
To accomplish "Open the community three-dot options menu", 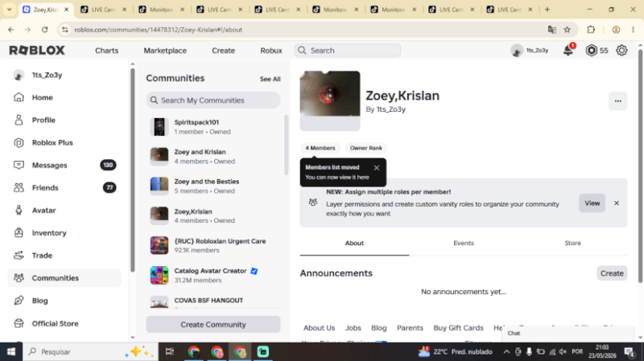I will 617,101.
